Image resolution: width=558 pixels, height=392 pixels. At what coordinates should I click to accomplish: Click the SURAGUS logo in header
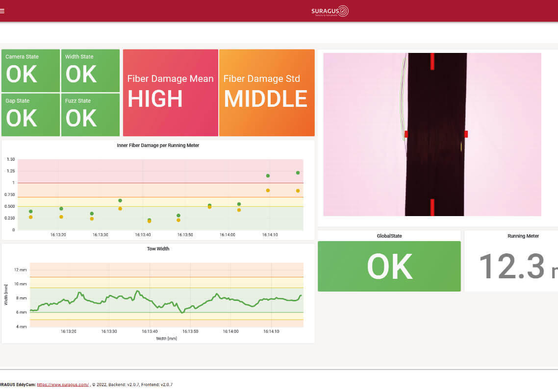(330, 11)
